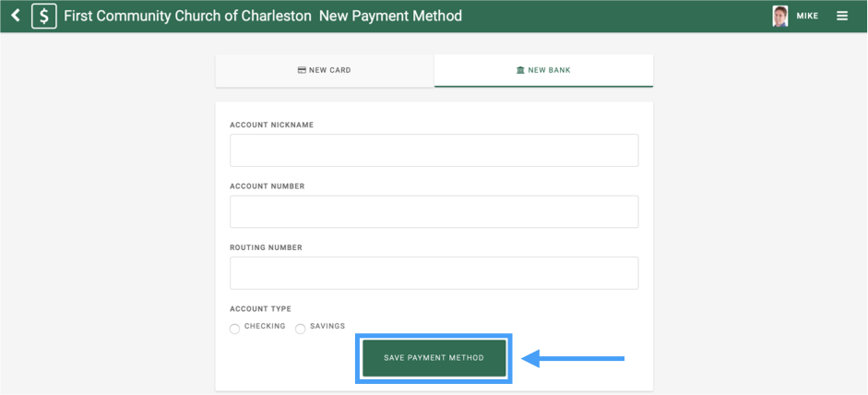This screenshot has width=868, height=395.
Task: Click Mike's profile avatar photo
Action: click(780, 16)
